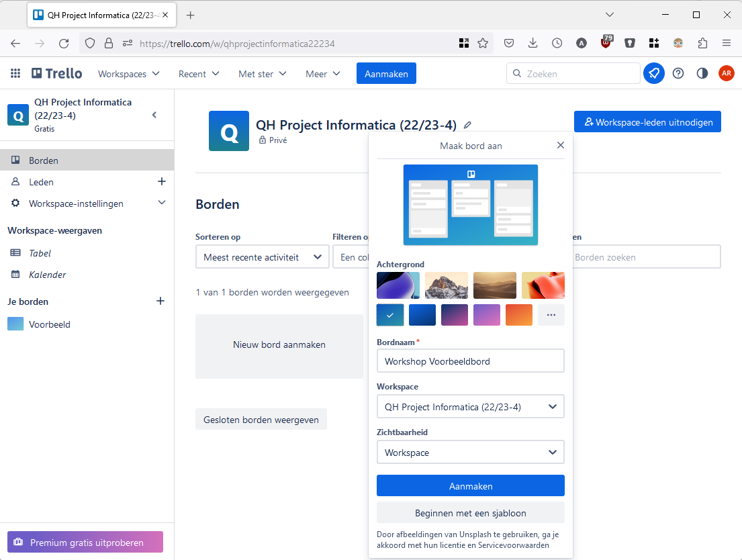
Task: Show more backgrounds with ellipsis button
Action: point(551,315)
